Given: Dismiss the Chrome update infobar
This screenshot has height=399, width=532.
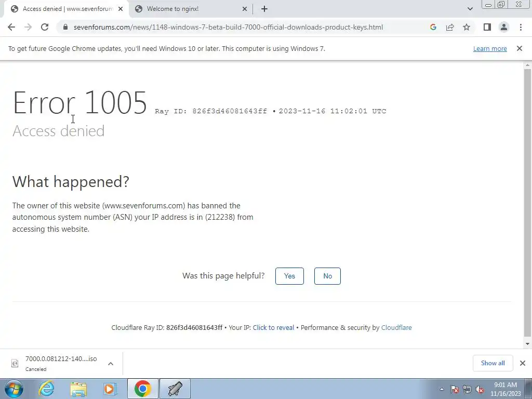Looking at the screenshot, I should tap(520, 48).
